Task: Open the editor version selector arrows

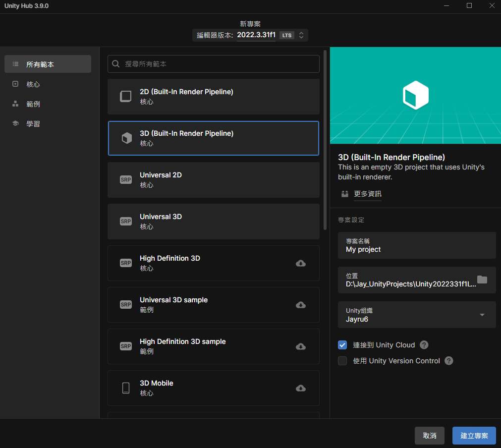Action: pos(301,35)
